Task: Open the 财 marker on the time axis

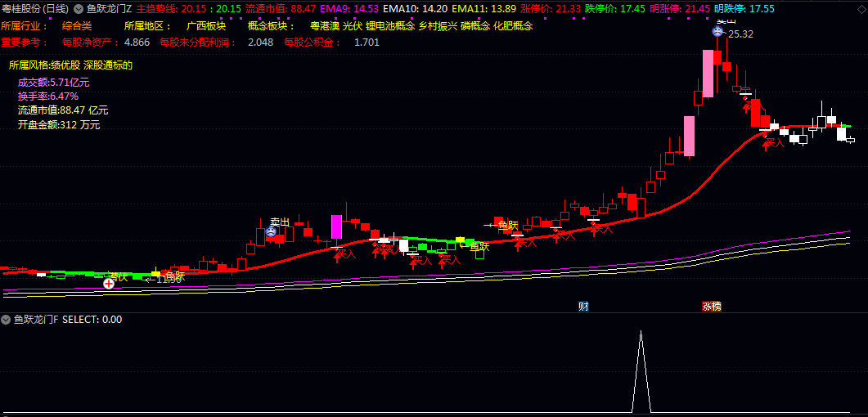Action: (583, 306)
